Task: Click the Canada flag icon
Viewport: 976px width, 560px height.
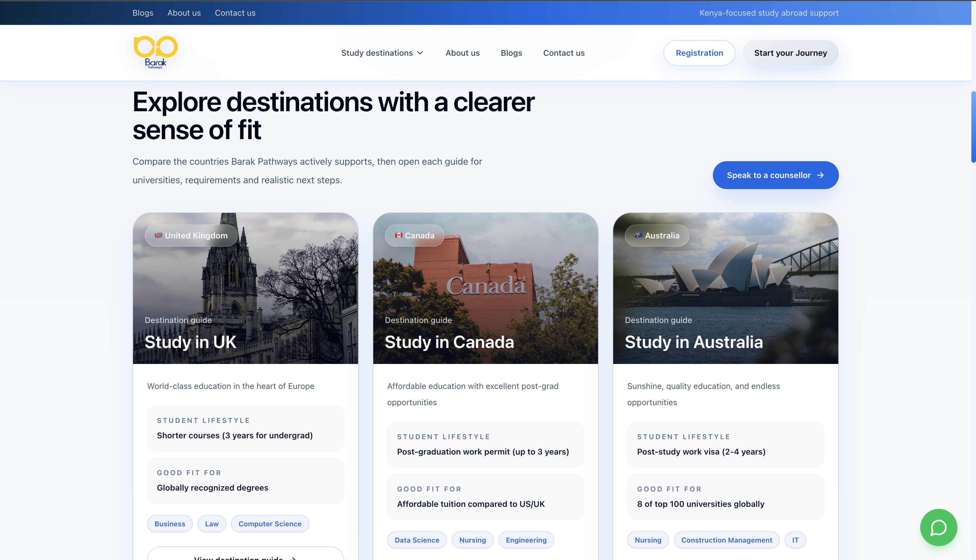Action: [399, 235]
